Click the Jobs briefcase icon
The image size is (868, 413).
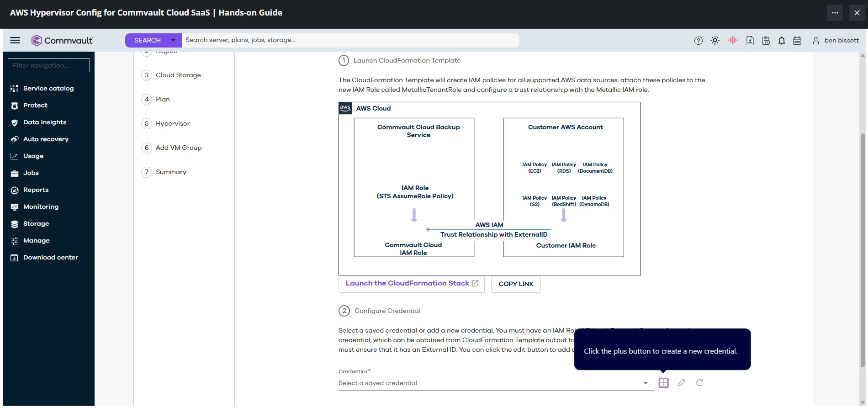pos(14,173)
